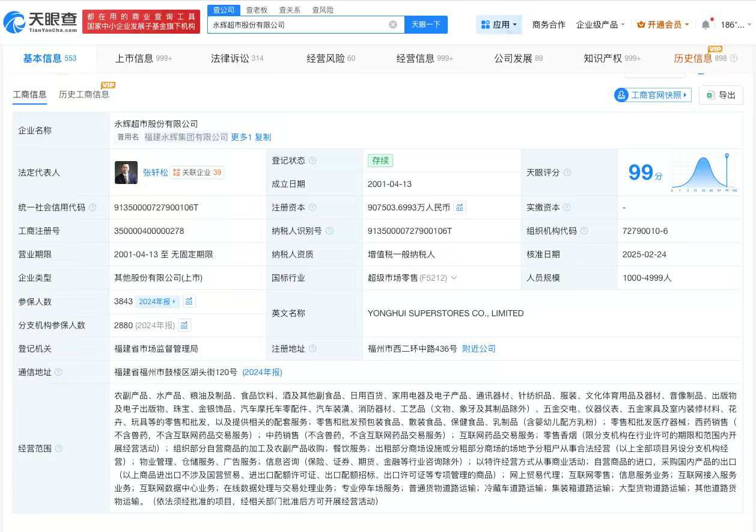
Task: Select the 查老板 search tab
Action: coord(257,10)
